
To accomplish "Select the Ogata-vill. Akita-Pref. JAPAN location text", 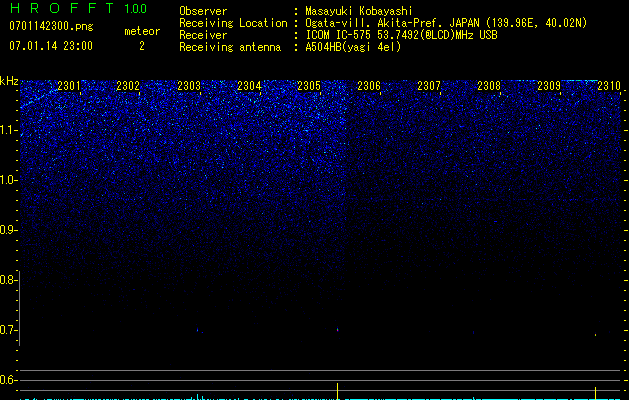I will [x=446, y=23].
